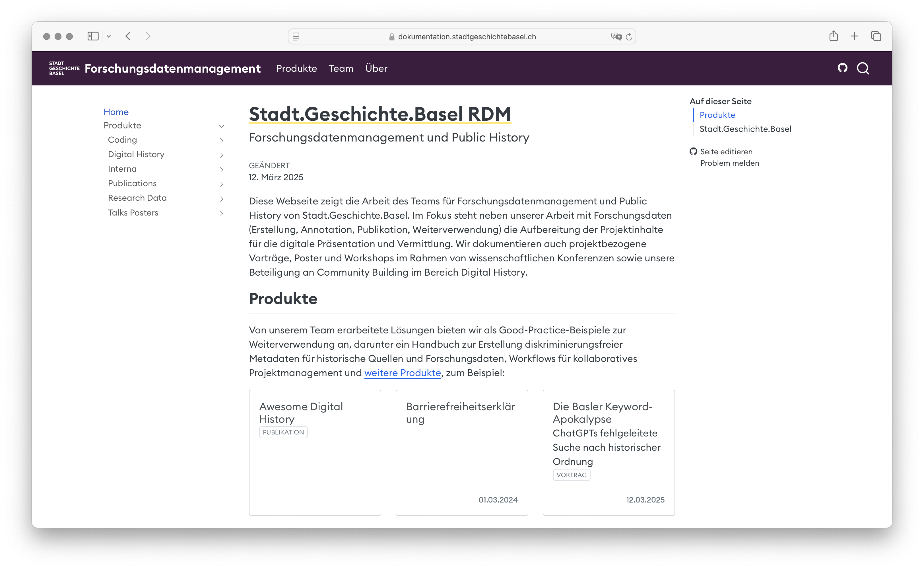Click the browser back navigation arrow
Screen dimensions: 924x570
(x=127, y=36)
